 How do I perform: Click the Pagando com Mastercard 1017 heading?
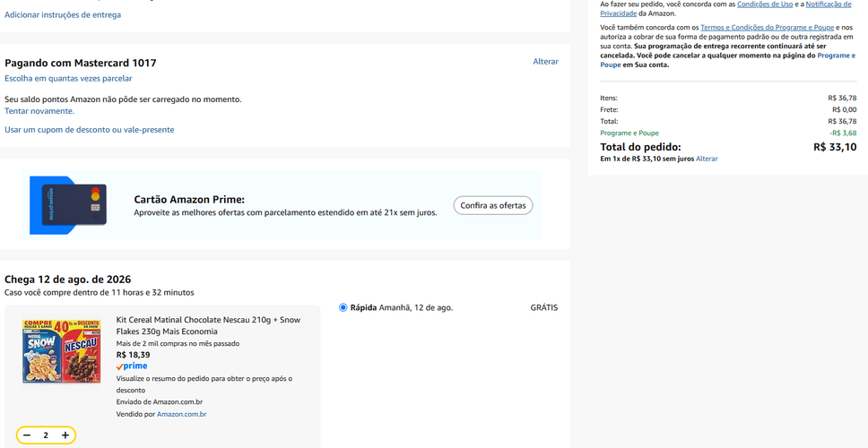(81, 63)
